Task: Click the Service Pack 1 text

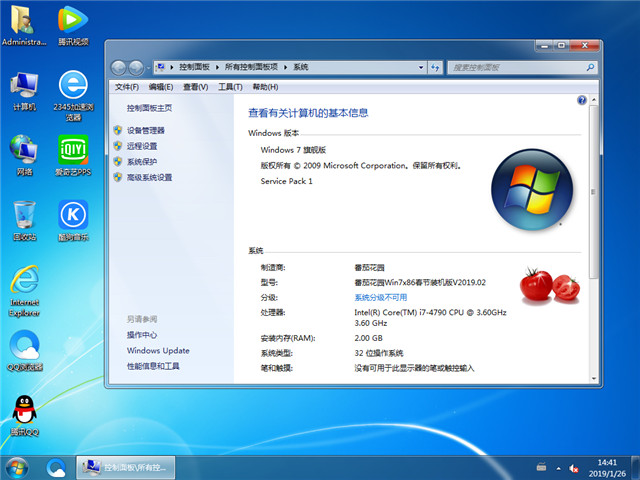Action: point(287,181)
